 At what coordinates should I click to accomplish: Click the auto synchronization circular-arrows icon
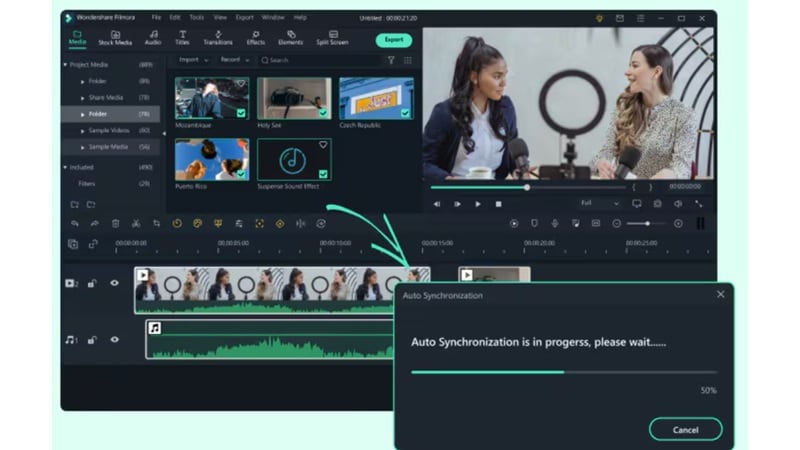pyautogui.click(x=321, y=223)
